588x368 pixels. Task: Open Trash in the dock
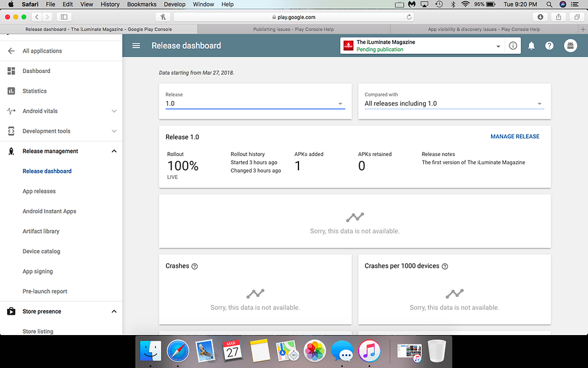tap(437, 351)
